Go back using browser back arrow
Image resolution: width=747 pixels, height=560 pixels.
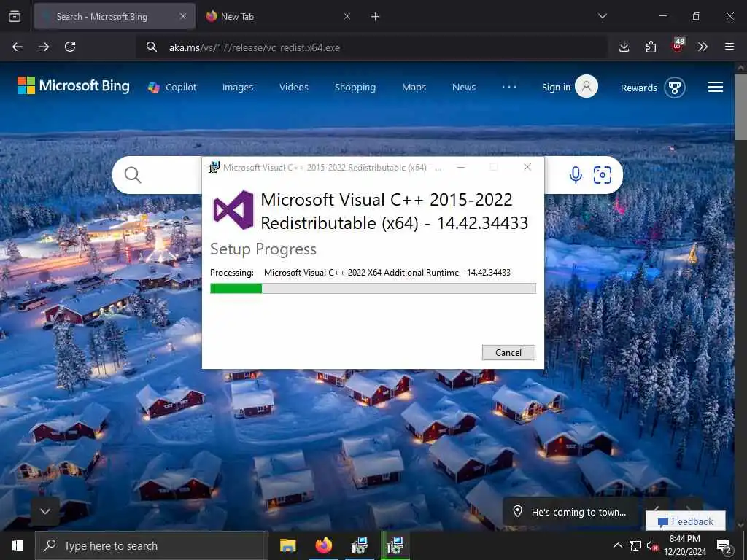click(18, 47)
